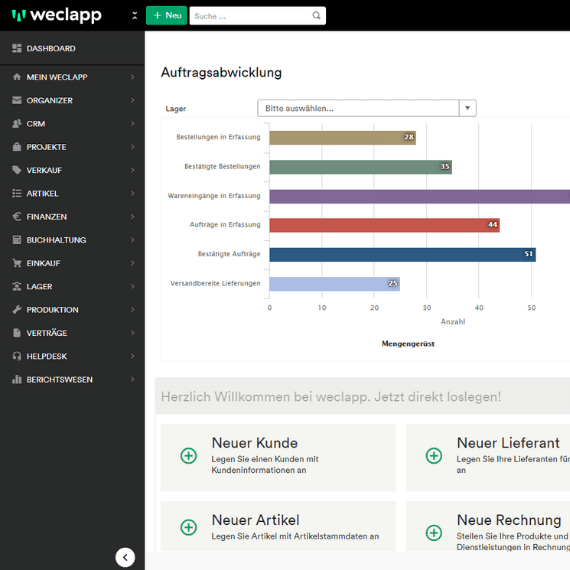Click the Berichtswesen bar chart icon
Viewport: 570px width, 570px height.
[x=17, y=380]
